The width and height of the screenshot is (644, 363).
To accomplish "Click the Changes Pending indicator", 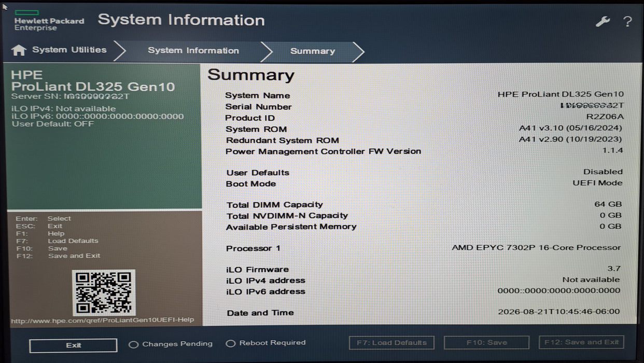I will click(171, 344).
